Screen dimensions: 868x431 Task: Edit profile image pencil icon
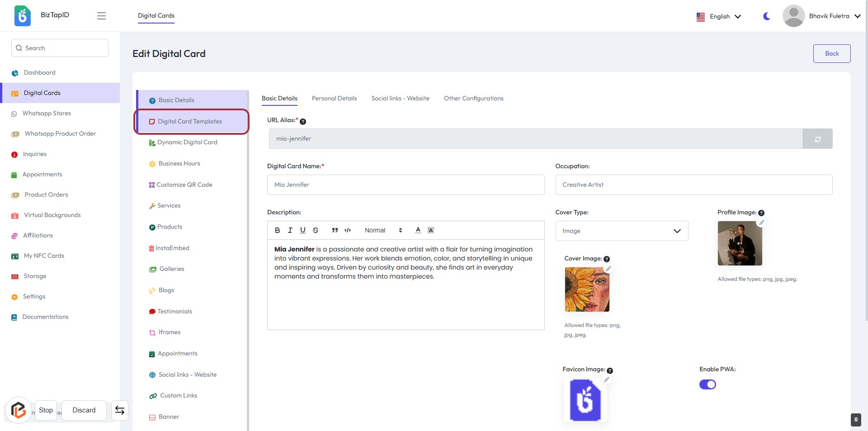pyautogui.click(x=761, y=223)
